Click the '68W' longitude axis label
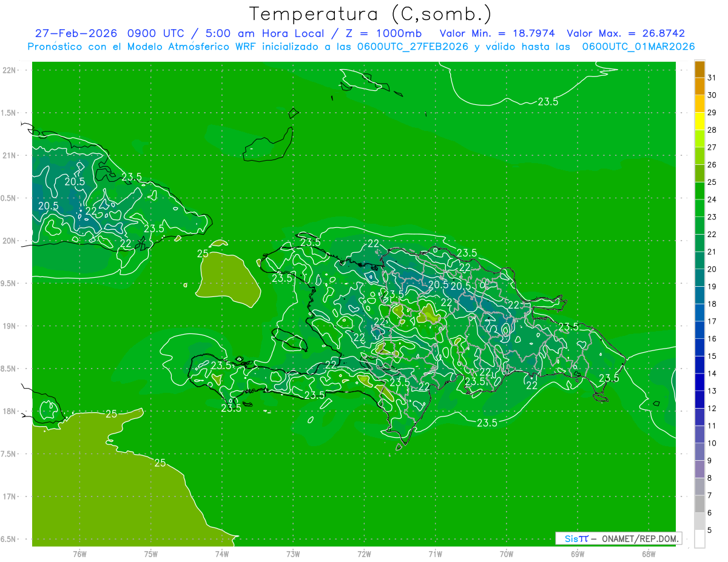This screenshot has height=562, width=728. 648,554
